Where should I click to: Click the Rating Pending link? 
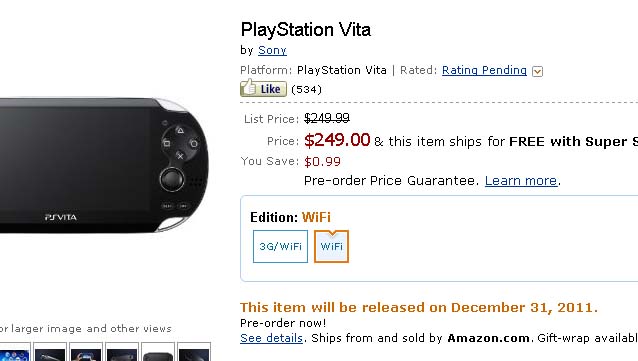pyautogui.click(x=484, y=70)
